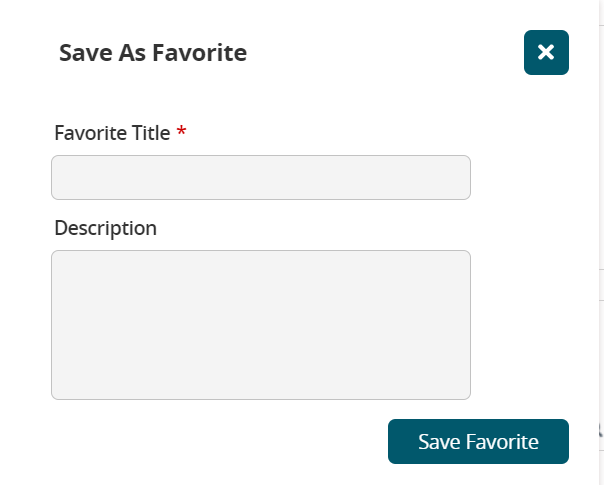Submit the favorite using Save Favorite
This screenshot has width=604, height=485.
pos(478,442)
